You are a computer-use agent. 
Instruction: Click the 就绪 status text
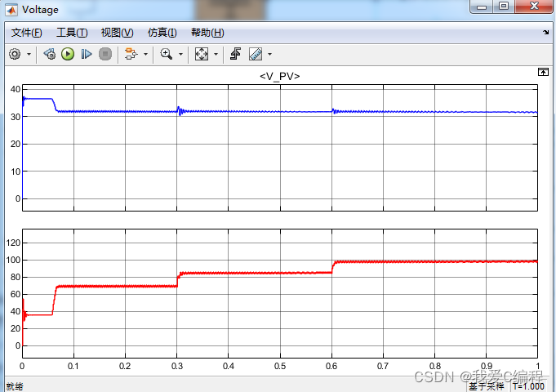(15, 386)
